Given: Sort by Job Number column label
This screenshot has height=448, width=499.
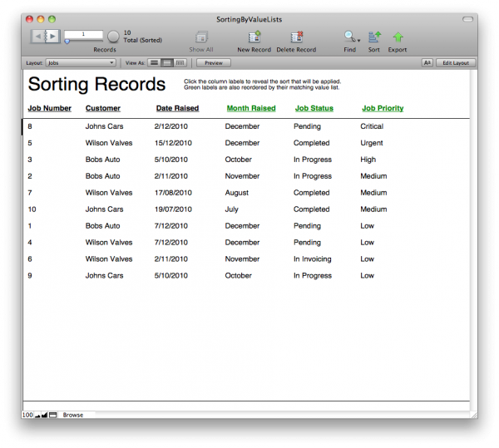Looking at the screenshot, I should point(49,108).
